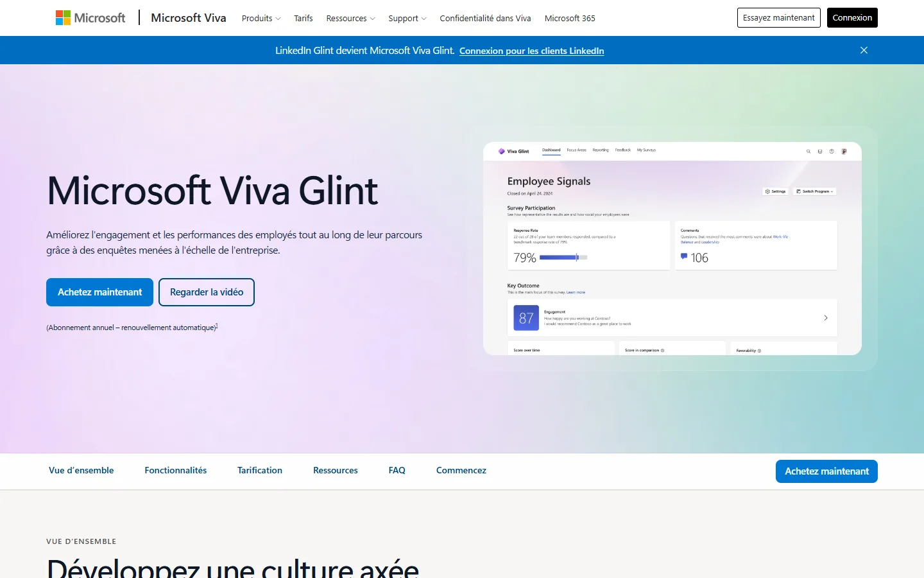Open the Ressources dropdown in header
924x578 pixels.
click(x=350, y=18)
